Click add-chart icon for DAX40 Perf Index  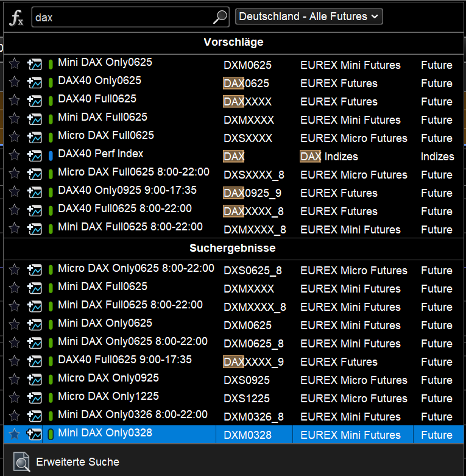(x=35, y=156)
